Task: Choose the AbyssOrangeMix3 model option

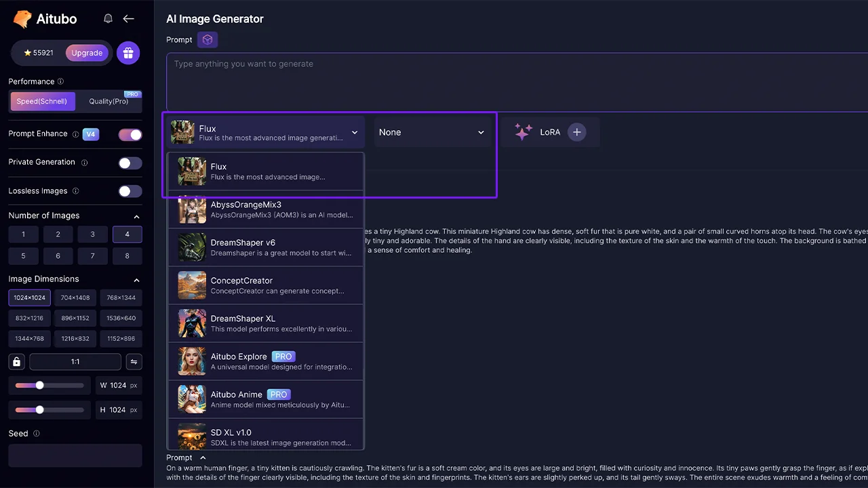Action: pos(266,209)
